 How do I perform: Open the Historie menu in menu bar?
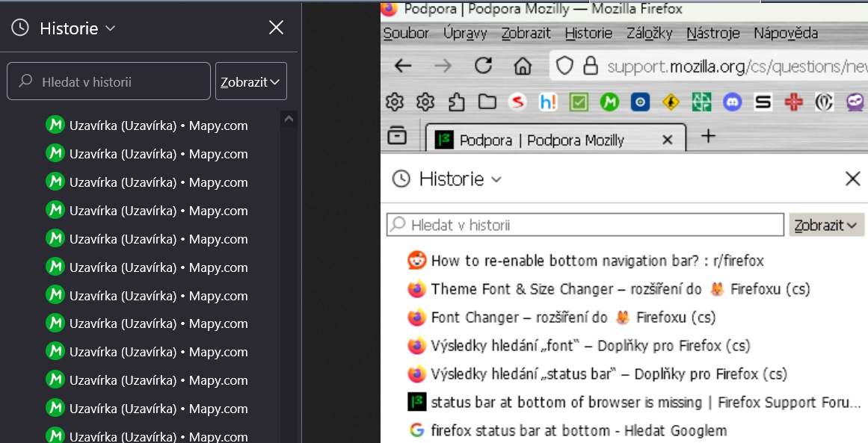pos(588,33)
